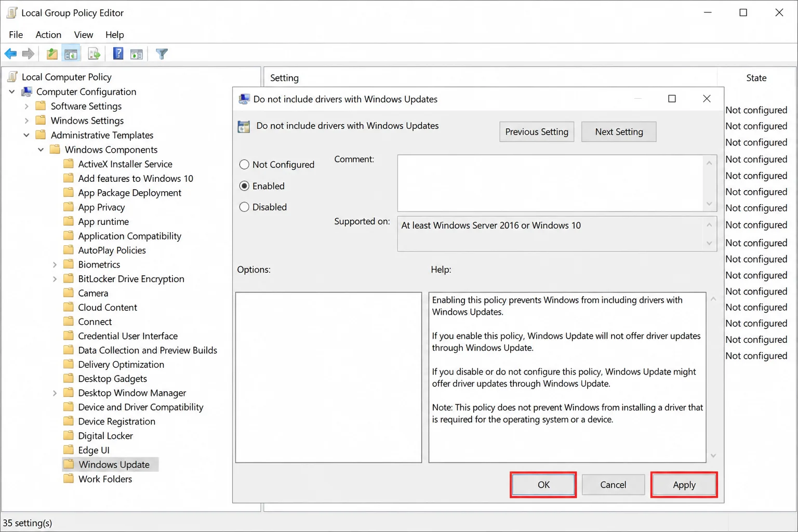The width and height of the screenshot is (798, 532).
Task: Click the Computer Configuration node icon
Action: (x=26, y=92)
